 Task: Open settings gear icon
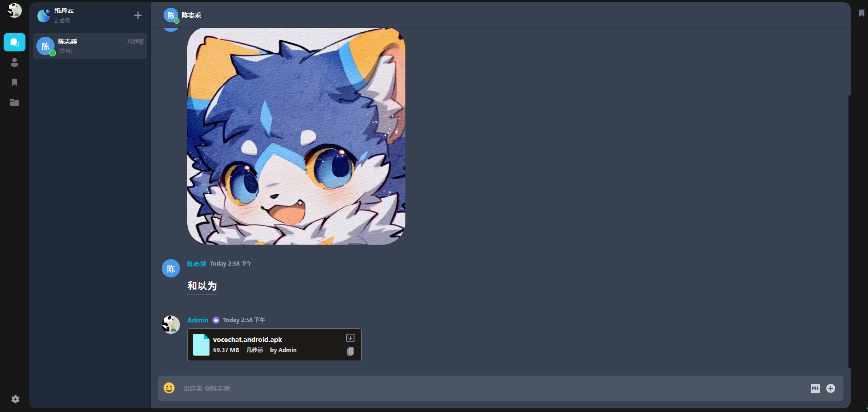click(15, 399)
